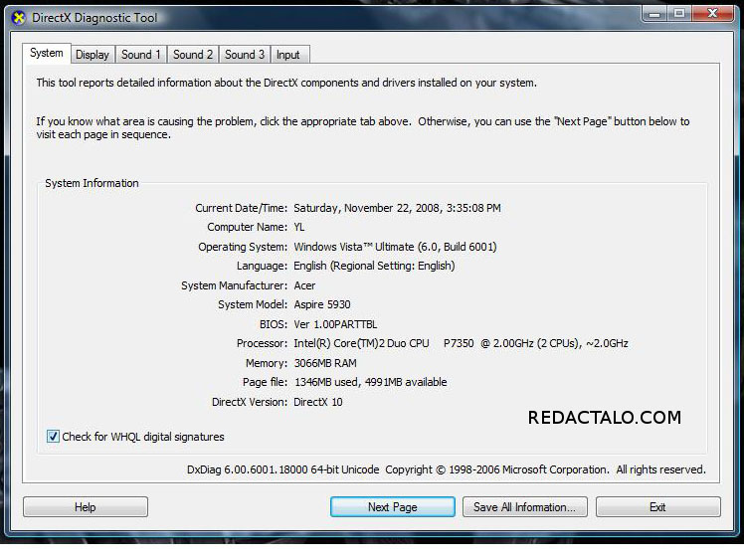
Task: Click Save All Information button
Action: [524, 507]
